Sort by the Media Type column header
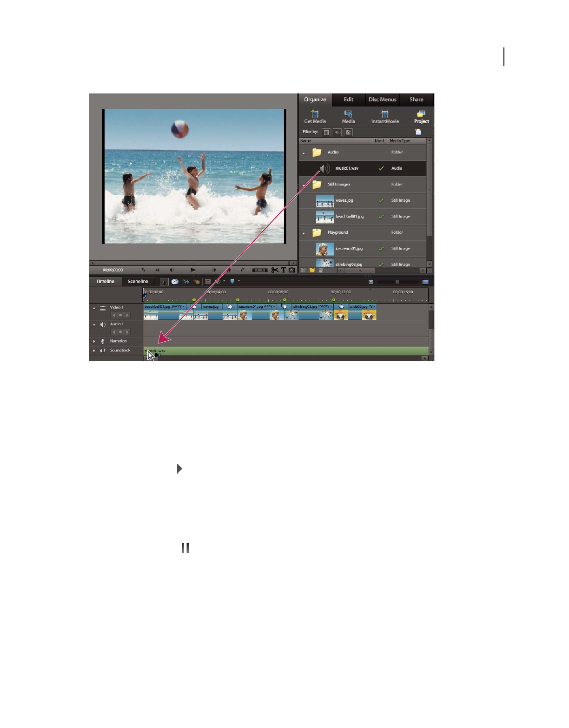The height and width of the screenshot is (728, 569). 407,140
